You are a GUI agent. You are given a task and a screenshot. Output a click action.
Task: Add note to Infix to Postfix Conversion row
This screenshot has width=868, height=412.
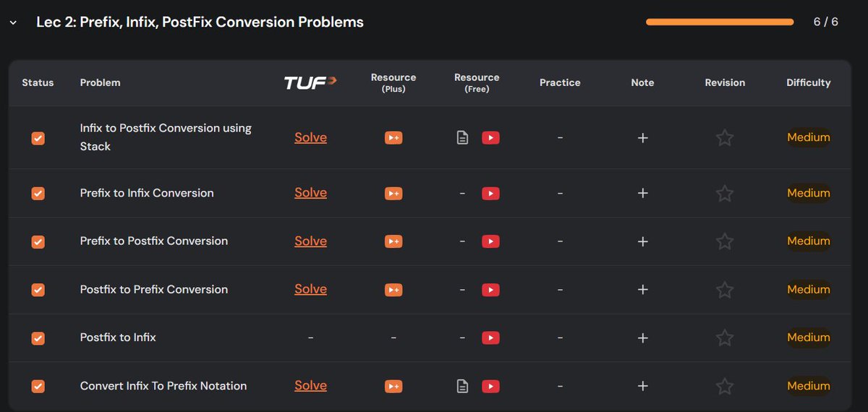pyautogui.click(x=642, y=137)
